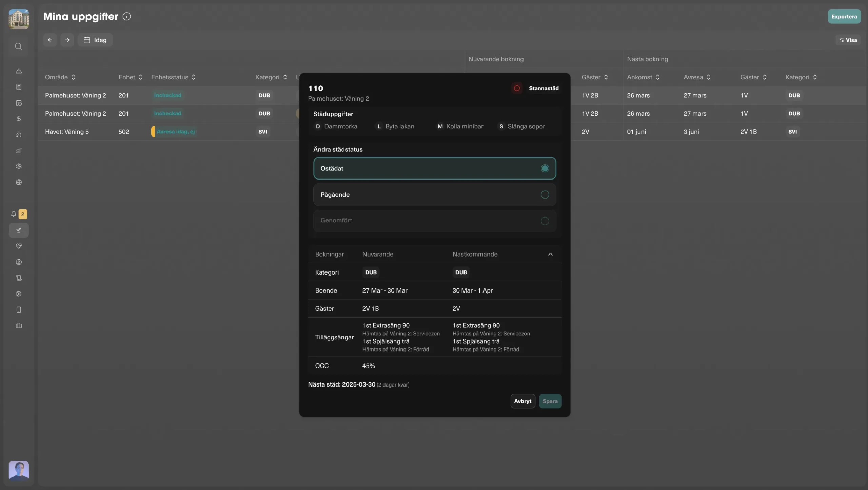Open the Visa display options

(x=848, y=40)
